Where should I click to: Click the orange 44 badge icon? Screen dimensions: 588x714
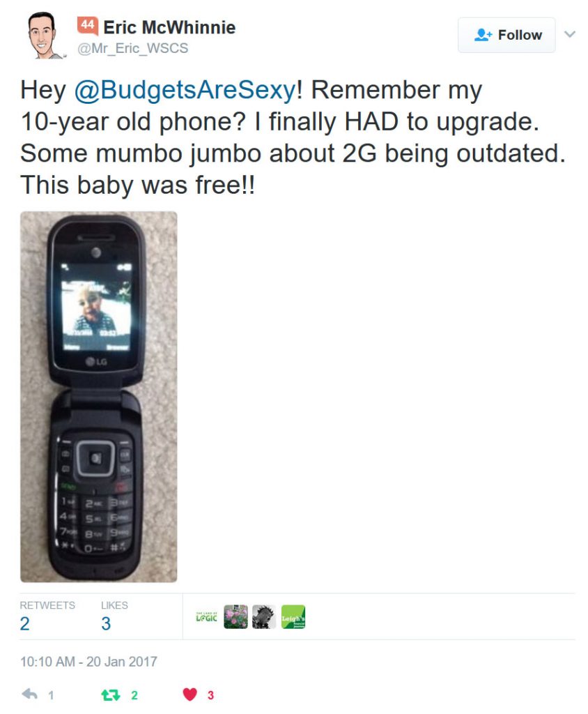point(87,26)
